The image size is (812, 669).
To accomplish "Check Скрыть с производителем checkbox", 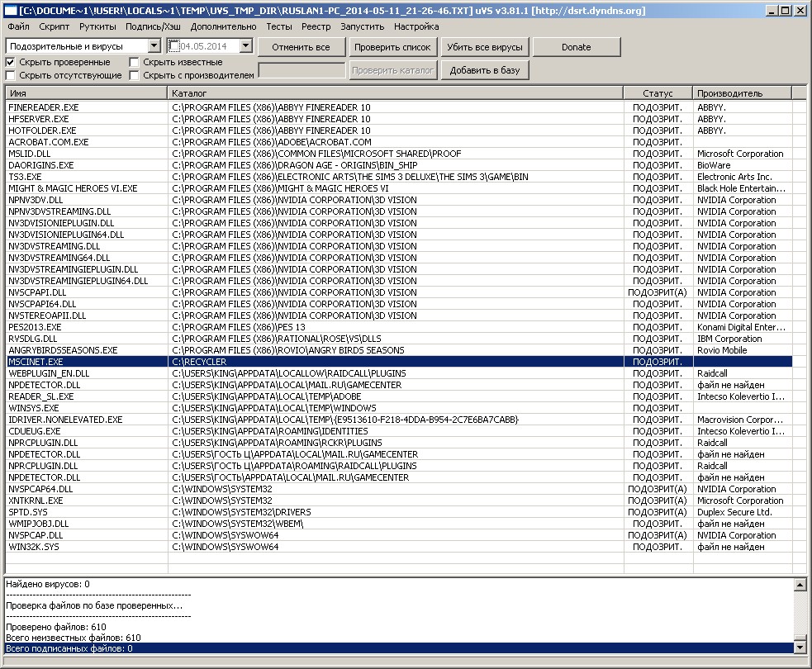I will 134,76.
